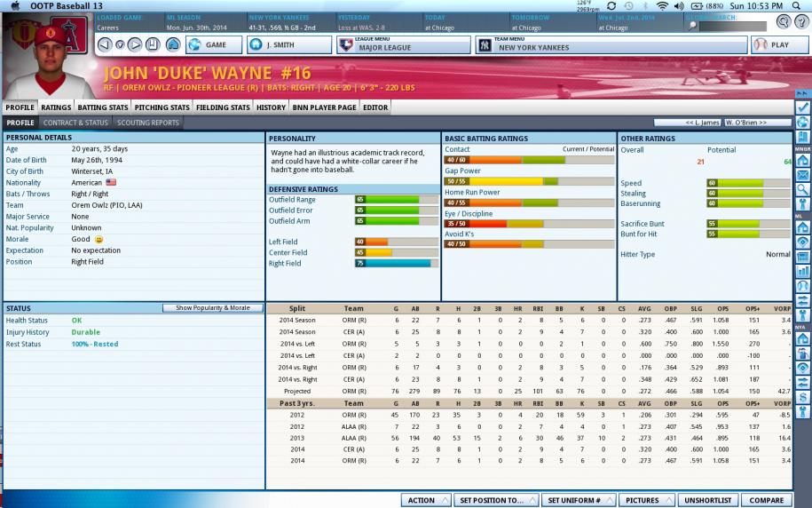This screenshot has width=812, height=508.
Task: Switch to the Batting Stats tab
Action: tap(103, 107)
